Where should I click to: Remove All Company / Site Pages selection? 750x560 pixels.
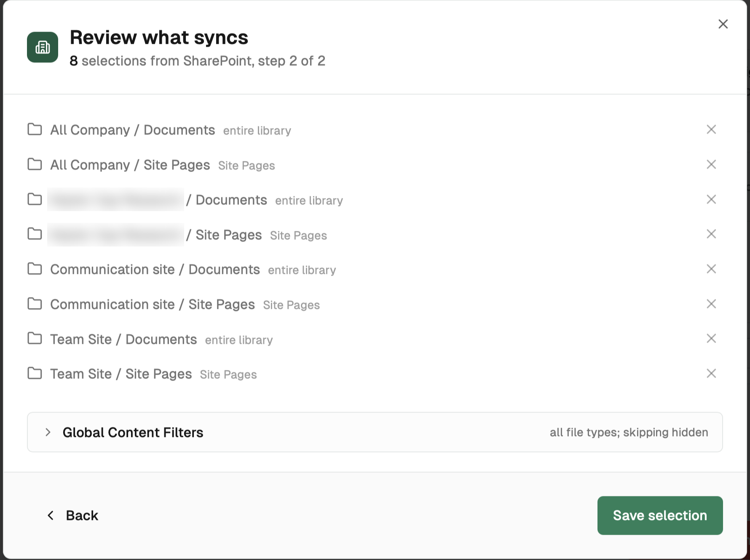click(x=711, y=164)
